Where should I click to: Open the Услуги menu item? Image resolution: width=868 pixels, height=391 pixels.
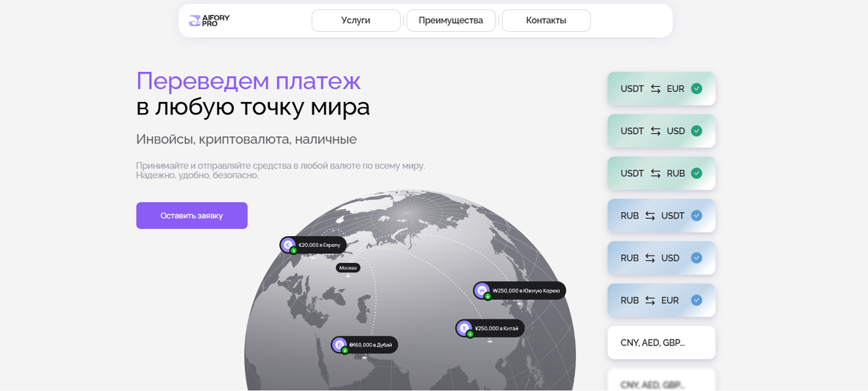pyautogui.click(x=356, y=20)
